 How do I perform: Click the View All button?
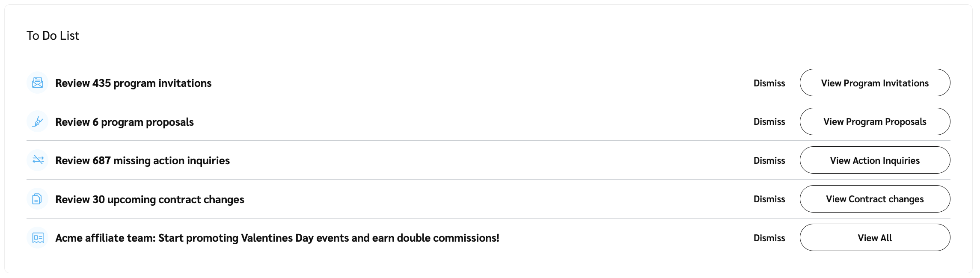[874, 238]
